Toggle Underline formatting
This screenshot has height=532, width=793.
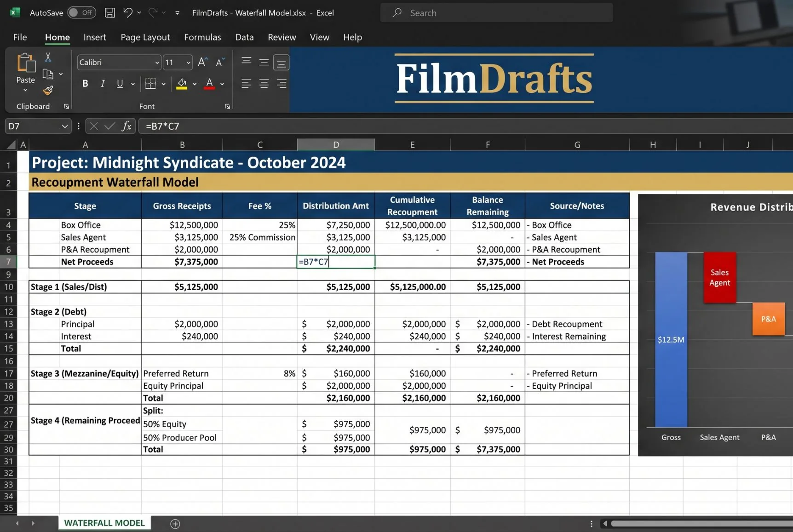pos(120,84)
